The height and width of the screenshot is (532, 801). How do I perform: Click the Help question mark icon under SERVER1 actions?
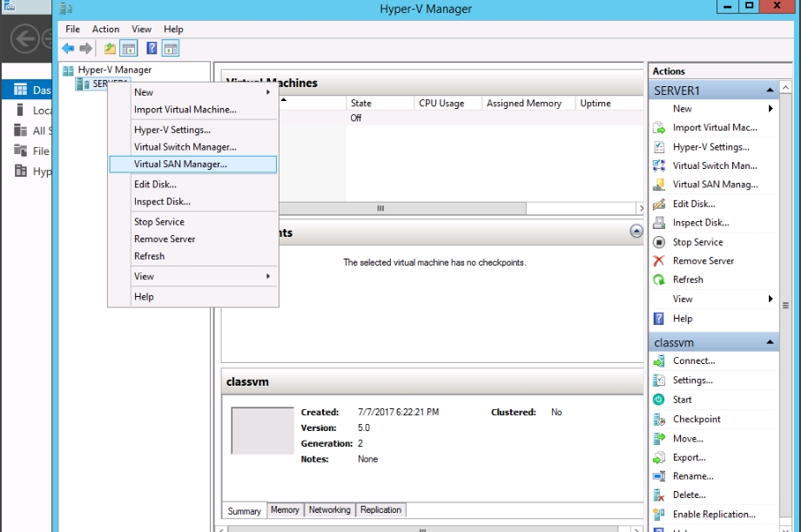point(659,319)
